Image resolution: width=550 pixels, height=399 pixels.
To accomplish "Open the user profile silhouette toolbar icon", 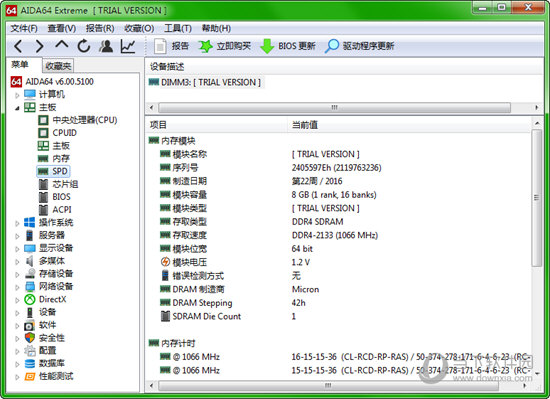I will [x=106, y=46].
